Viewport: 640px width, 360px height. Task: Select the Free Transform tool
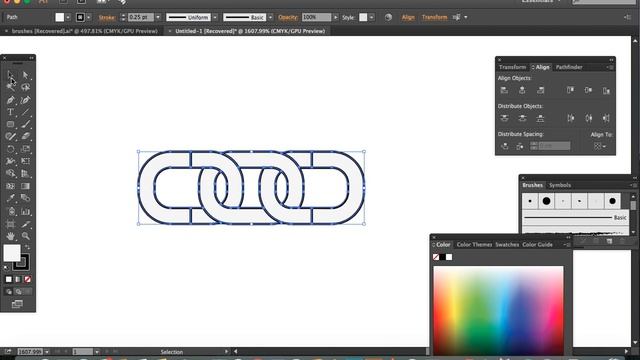pos(25,161)
